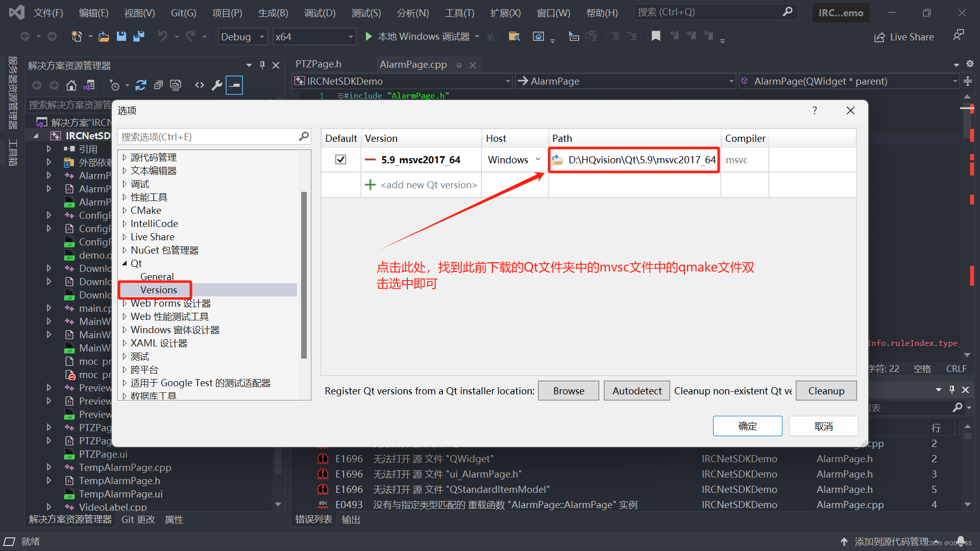Screen dimensions: 980x551
Task: Expand the NuGet 包管理器 node
Action: point(125,250)
